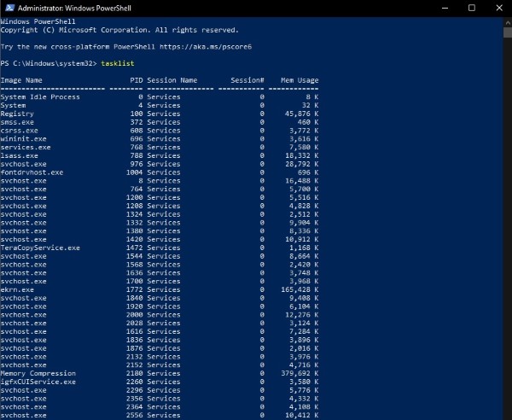Click the PowerShell icon in title bar
This screenshot has width=512, height=420.
(9, 8)
